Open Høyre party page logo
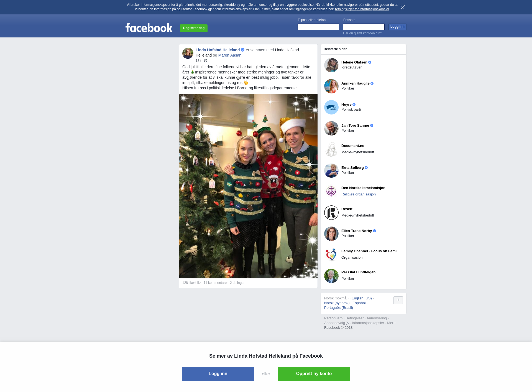The image size is (532, 392). [331, 107]
